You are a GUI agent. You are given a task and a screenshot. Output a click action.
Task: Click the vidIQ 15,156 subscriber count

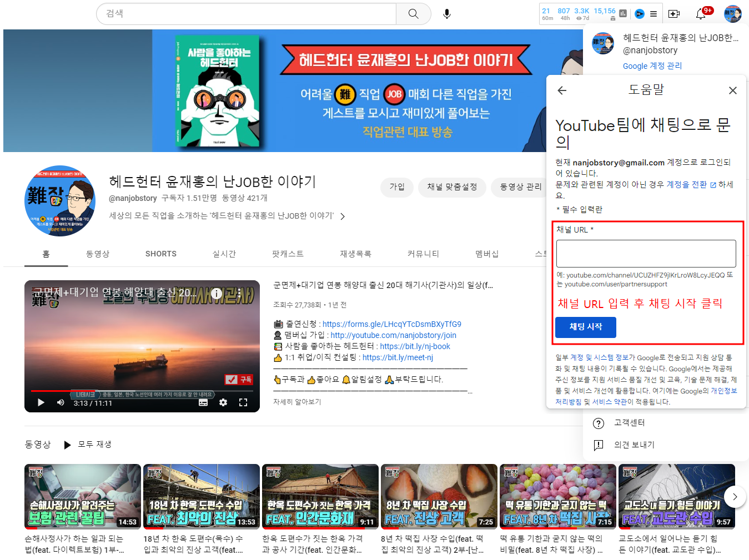(604, 11)
